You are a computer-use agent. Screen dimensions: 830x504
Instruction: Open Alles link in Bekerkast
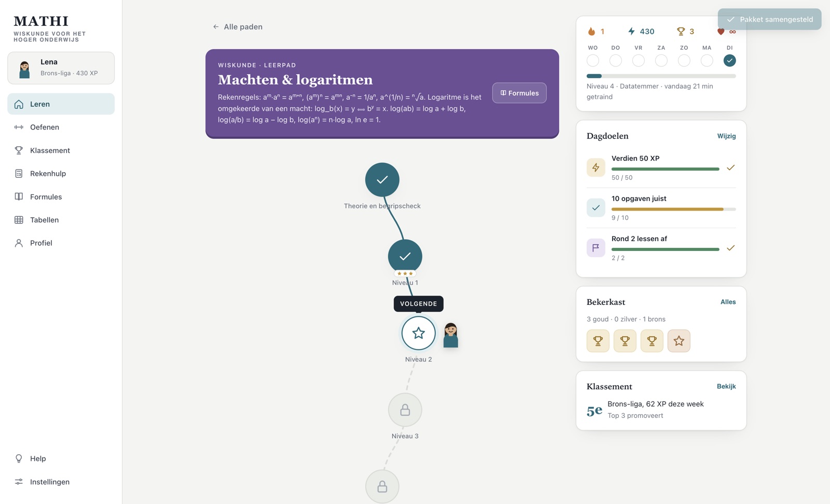coord(728,302)
